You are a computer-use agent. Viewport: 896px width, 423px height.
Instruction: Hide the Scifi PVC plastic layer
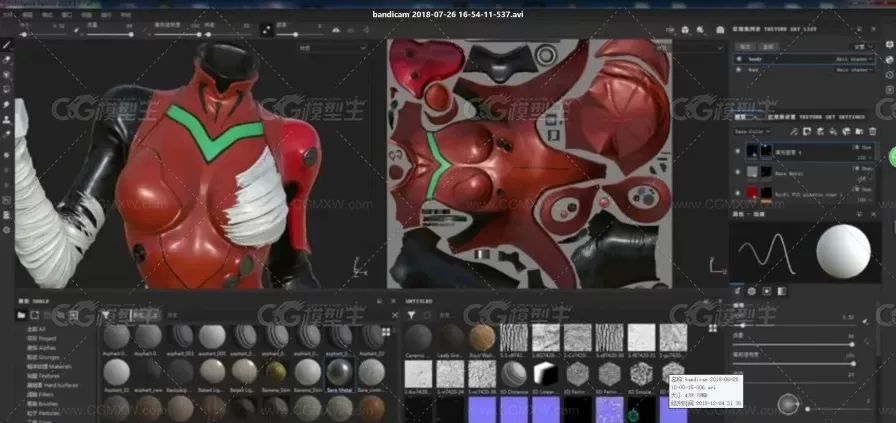pyautogui.click(x=738, y=192)
